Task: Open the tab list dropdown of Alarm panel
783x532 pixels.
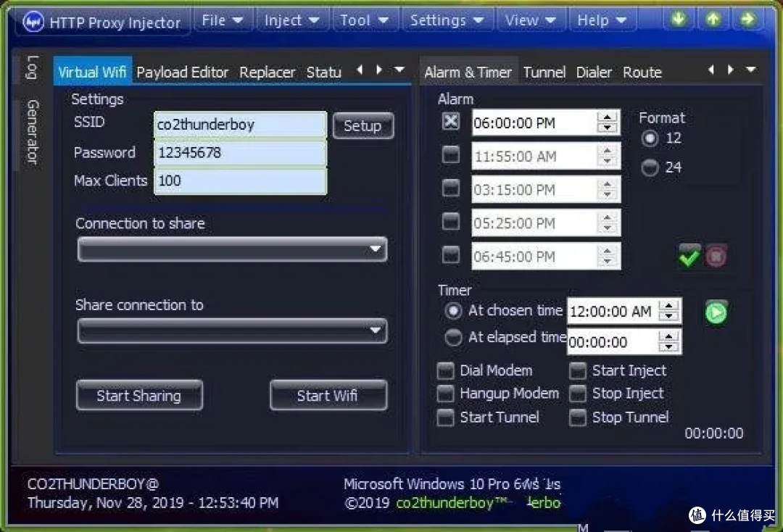Action: (x=750, y=70)
